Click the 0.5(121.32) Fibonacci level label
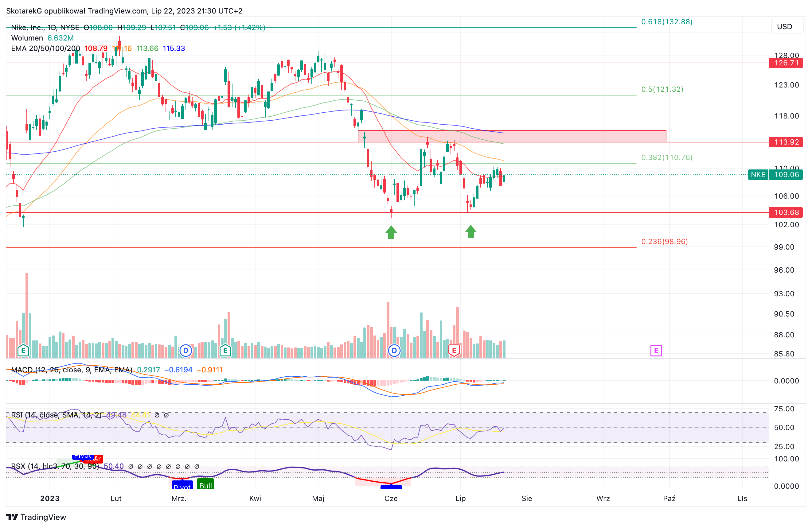The width and height of the screenshot is (812, 528). click(x=662, y=89)
